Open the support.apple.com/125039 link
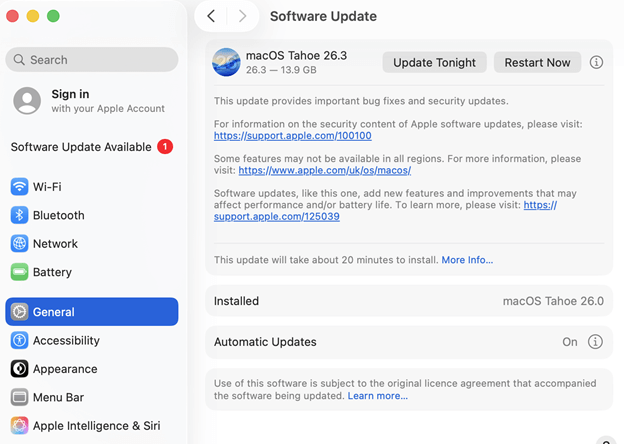 [x=277, y=216]
